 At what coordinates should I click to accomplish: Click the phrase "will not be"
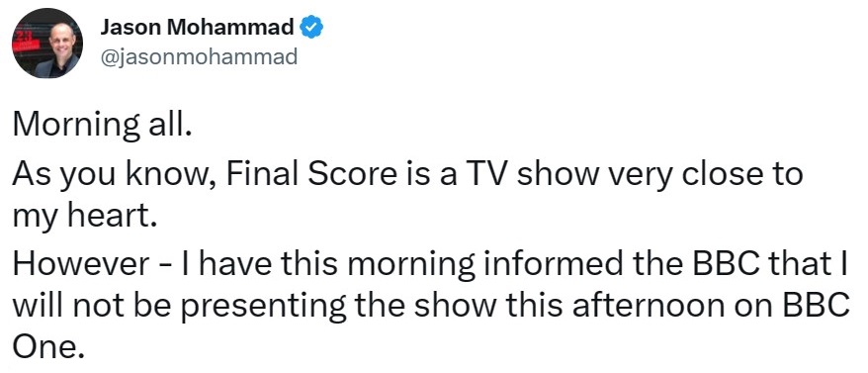[x=93, y=308]
